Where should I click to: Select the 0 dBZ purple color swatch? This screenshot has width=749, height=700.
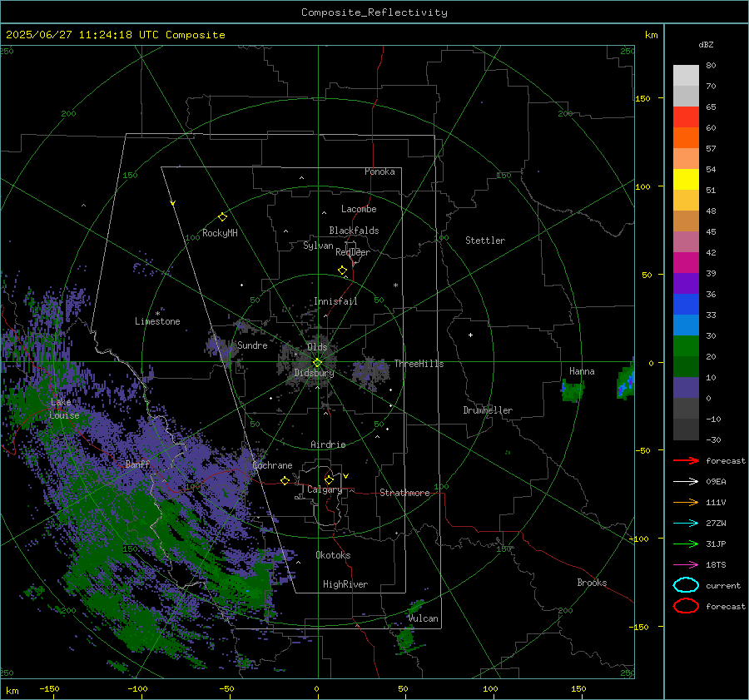click(686, 387)
